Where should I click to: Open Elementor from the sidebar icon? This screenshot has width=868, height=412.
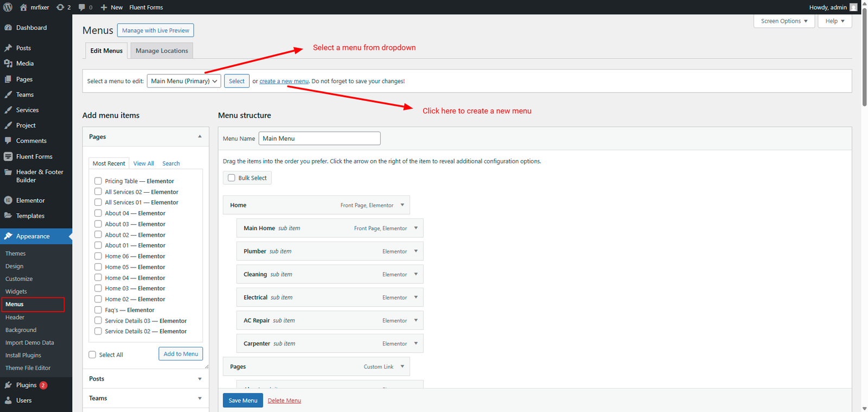click(x=8, y=200)
